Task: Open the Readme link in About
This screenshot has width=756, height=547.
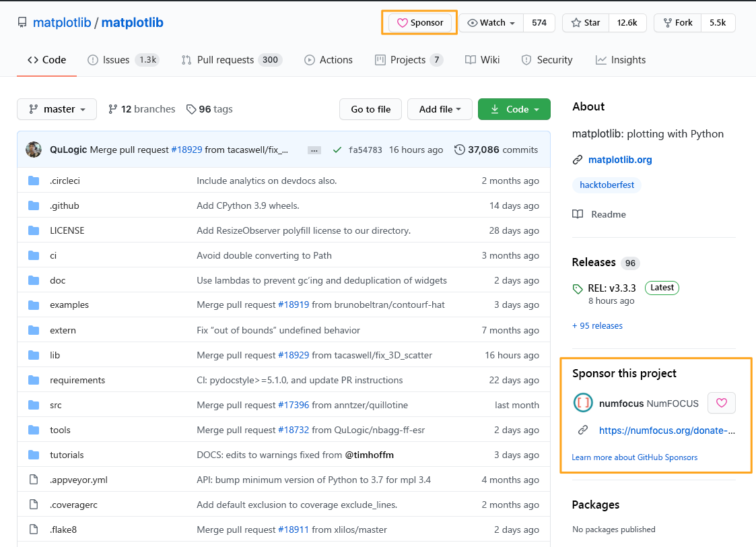Action: point(609,214)
